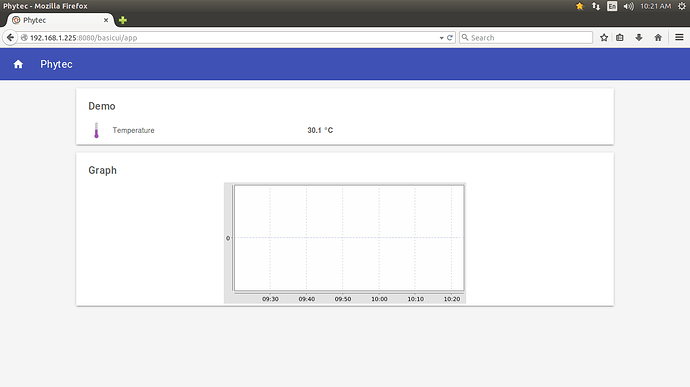Open the volume indicator in system tray
690x387 pixels.
coord(628,6)
